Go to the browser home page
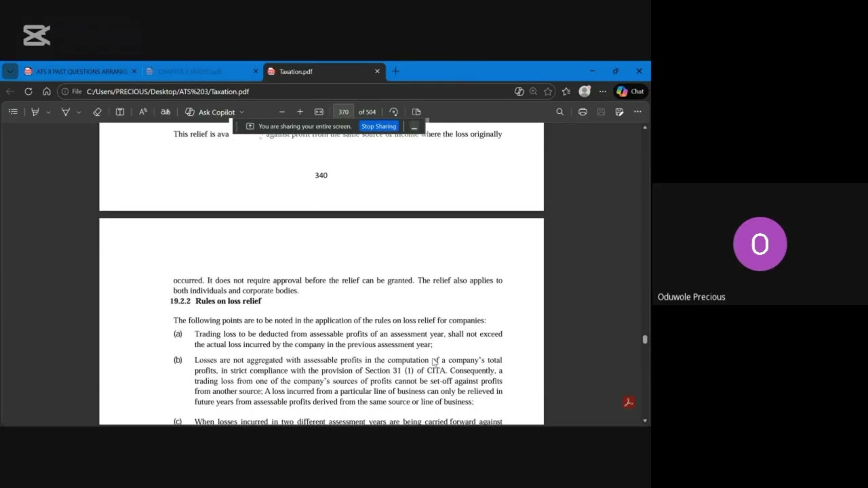Screen dimensions: 868x488 pos(47,91)
